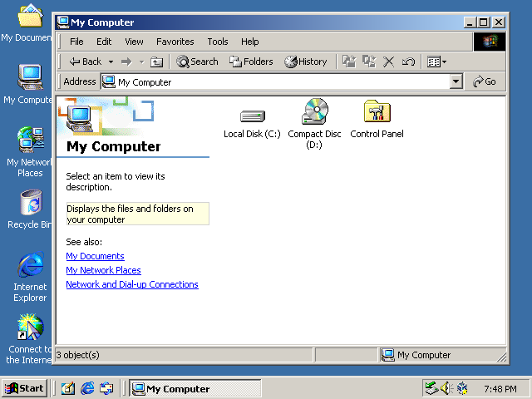
Task: Open the Search pane from the toolbar
Action: [197, 62]
